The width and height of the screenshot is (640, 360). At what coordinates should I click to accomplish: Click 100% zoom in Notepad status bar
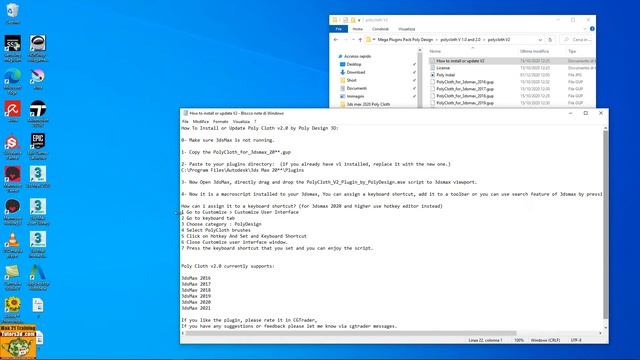519,340
